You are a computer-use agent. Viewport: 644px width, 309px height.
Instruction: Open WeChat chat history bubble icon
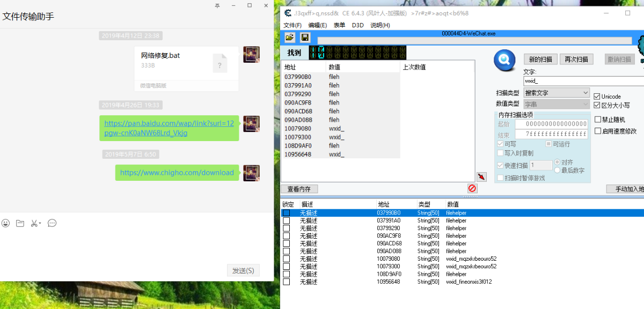(52, 223)
